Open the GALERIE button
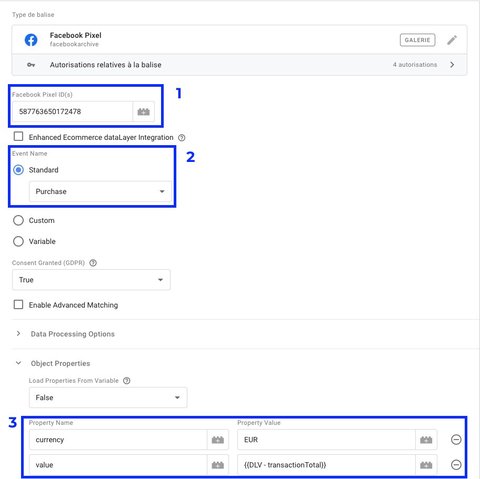This screenshot has width=480, height=479. click(417, 40)
